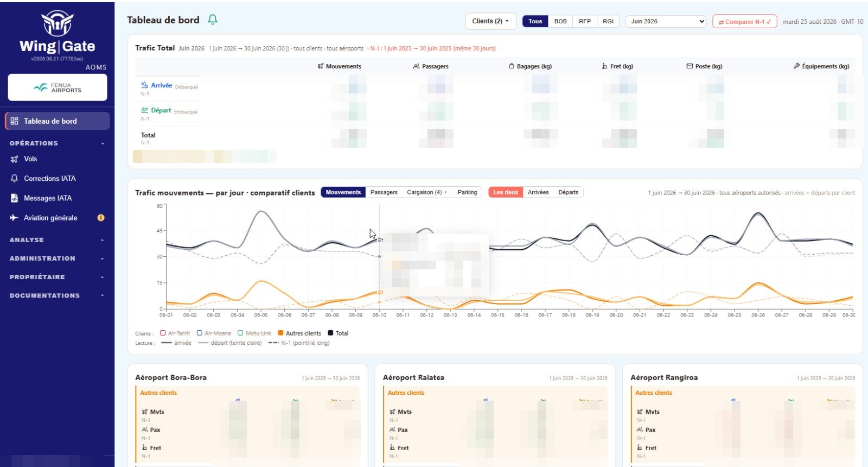868x467 pixels.
Task: Click the Wing Gate logo
Action: [58, 31]
